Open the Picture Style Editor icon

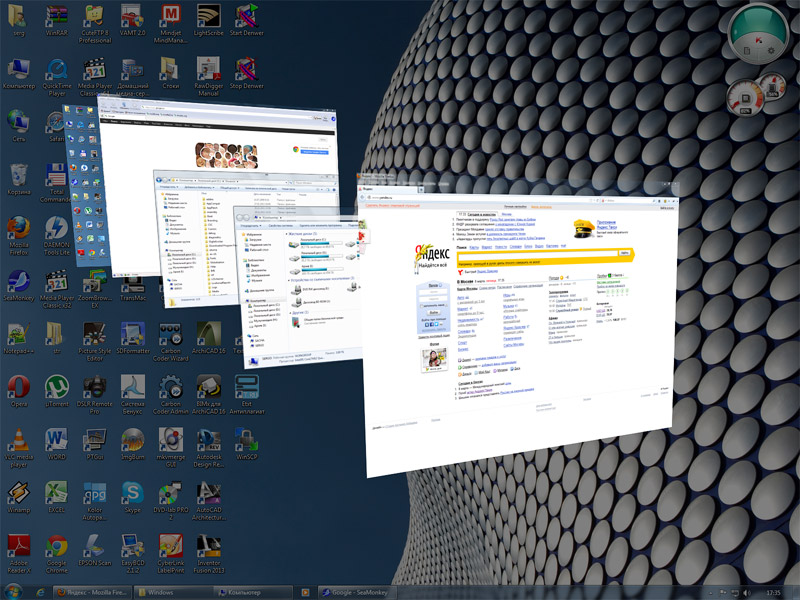click(x=95, y=341)
